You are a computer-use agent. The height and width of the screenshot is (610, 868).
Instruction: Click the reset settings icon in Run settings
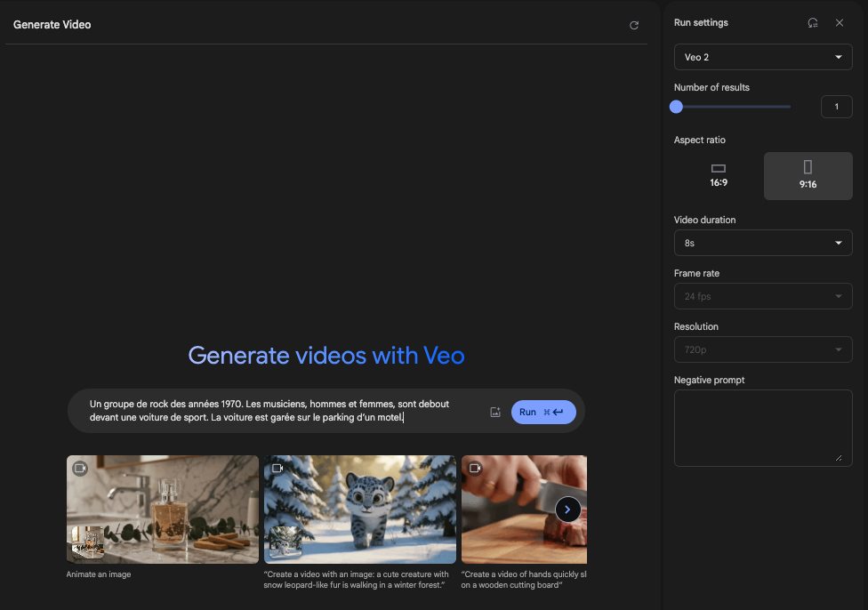(x=813, y=23)
